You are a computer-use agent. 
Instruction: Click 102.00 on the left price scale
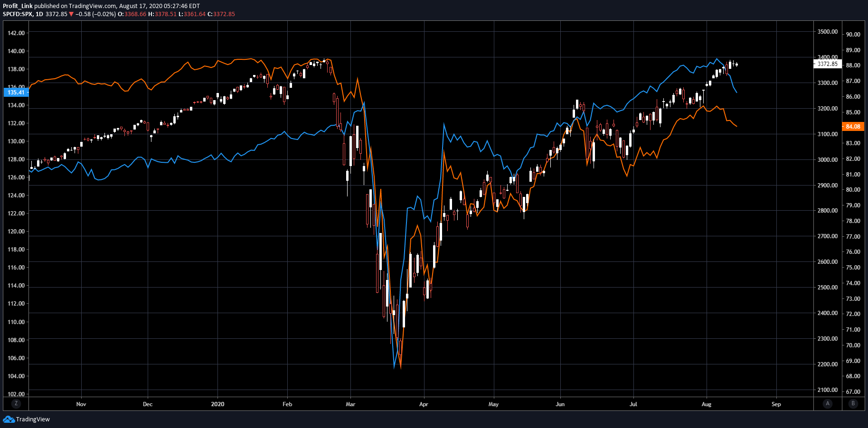16,394
